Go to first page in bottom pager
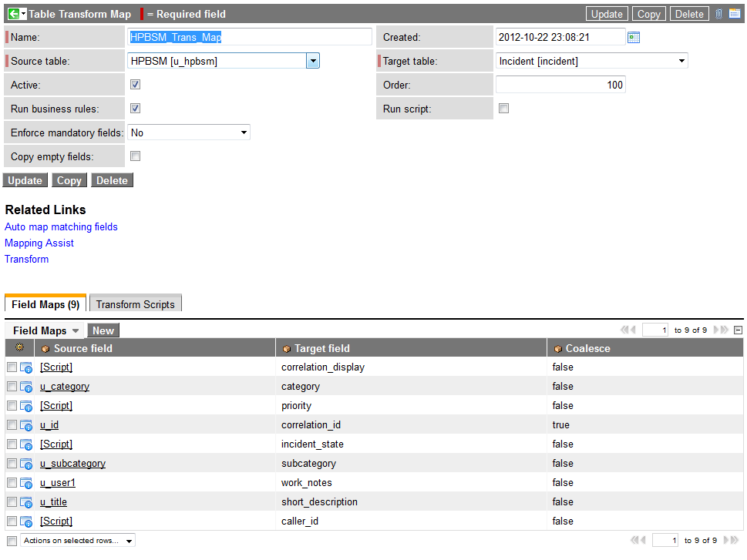747x560 pixels. [634, 540]
